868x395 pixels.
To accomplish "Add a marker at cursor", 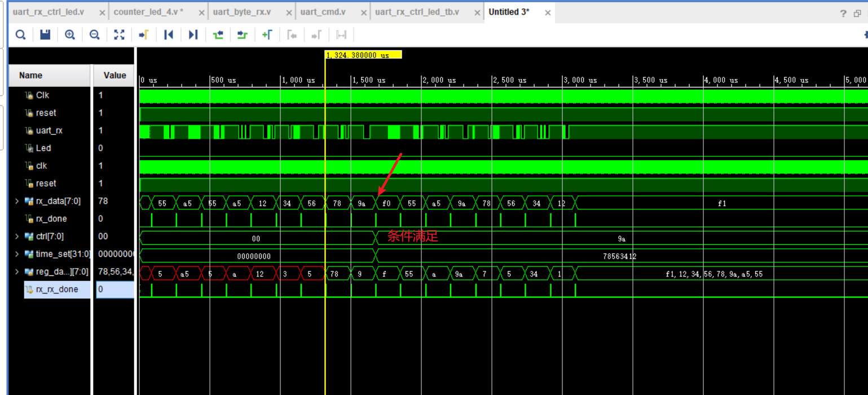I will tap(267, 35).
